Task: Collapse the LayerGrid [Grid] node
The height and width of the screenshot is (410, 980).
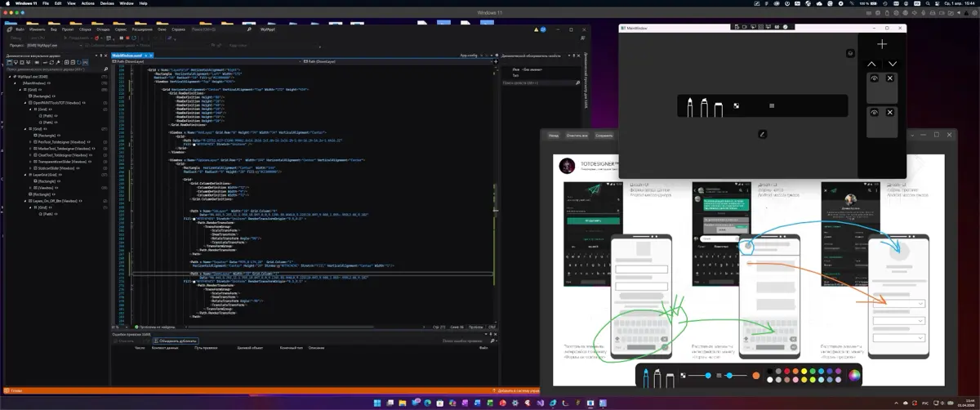Action: click(x=25, y=175)
